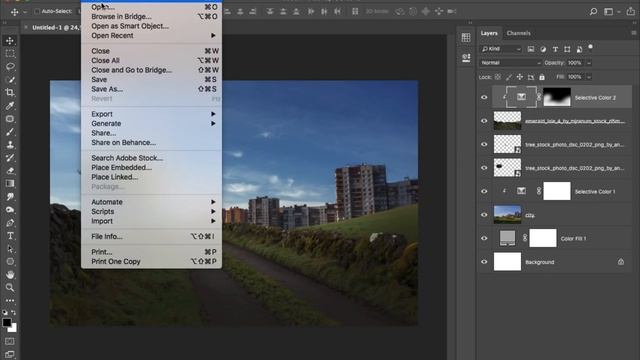Image resolution: width=640 pixels, height=360 pixels.
Task: Hide the Background layer
Action: coord(484,262)
